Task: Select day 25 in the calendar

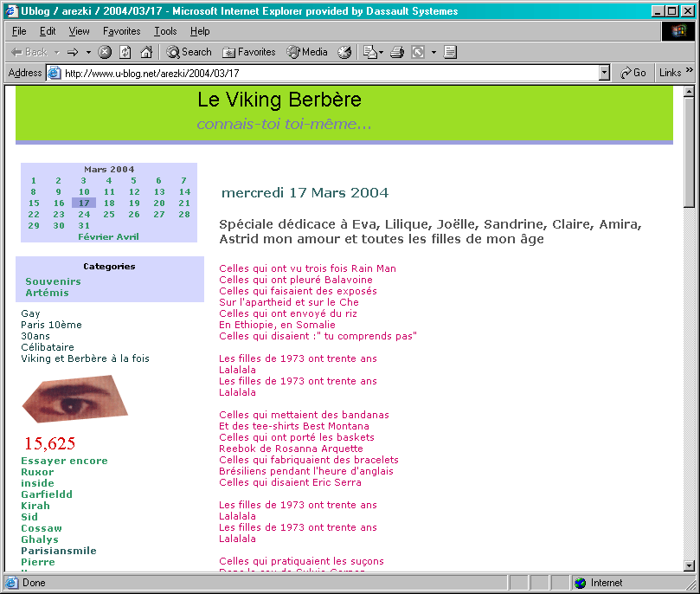Action: 109,214
